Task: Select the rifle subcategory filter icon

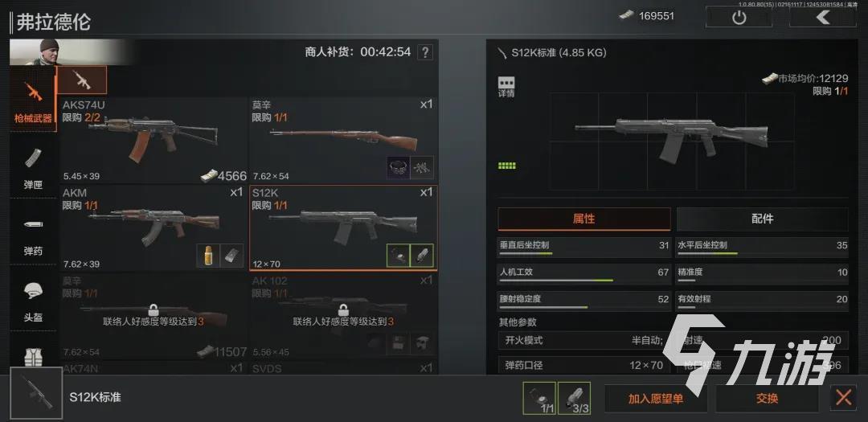Action: 83,80
